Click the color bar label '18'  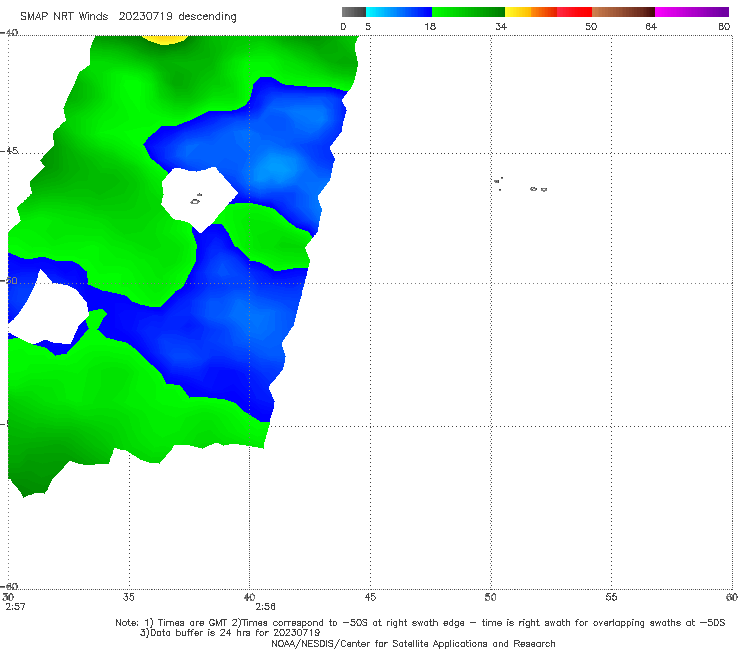(430, 27)
